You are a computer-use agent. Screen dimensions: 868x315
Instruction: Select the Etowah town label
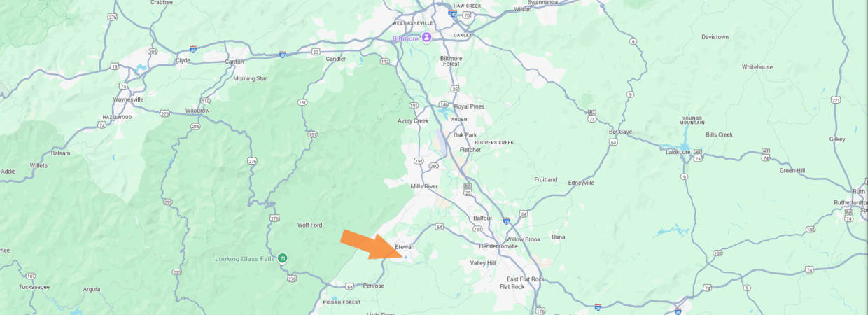point(405,247)
